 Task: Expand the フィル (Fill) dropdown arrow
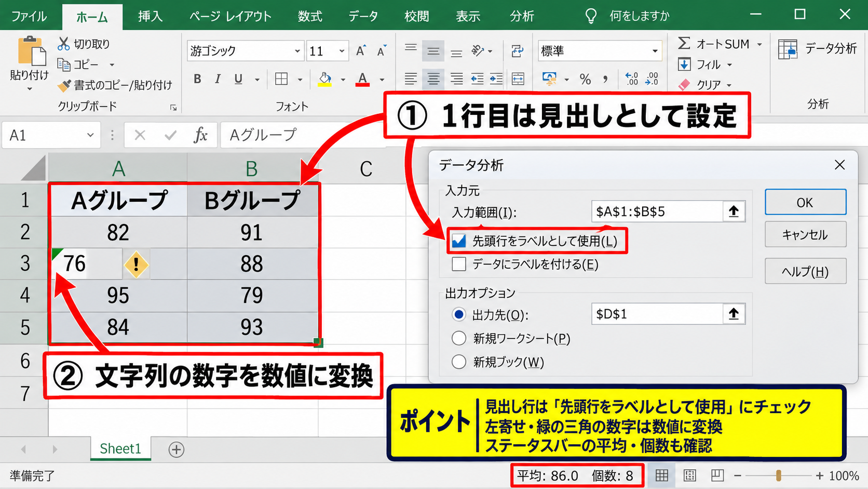tap(729, 65)
